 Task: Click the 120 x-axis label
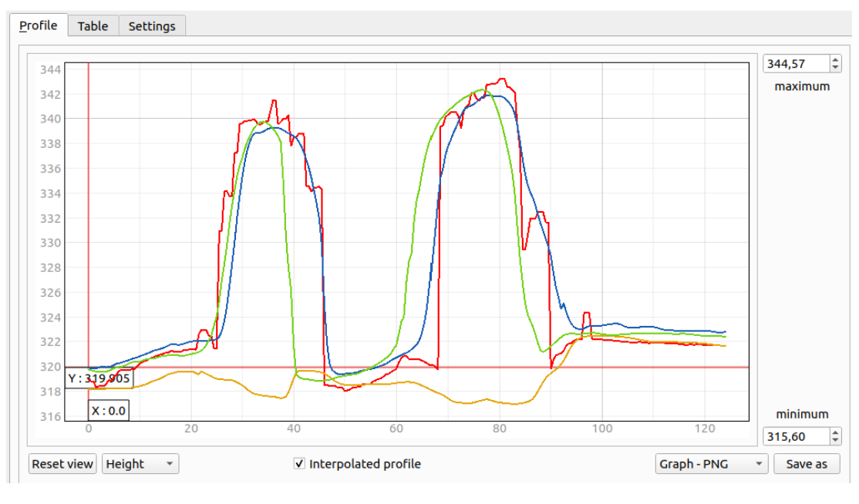click(705, 429)
